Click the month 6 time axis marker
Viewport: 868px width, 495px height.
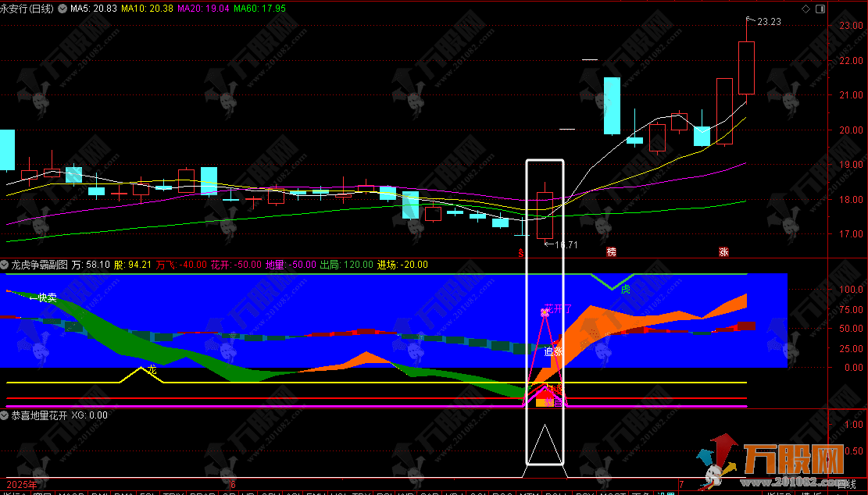pos(233,485)
